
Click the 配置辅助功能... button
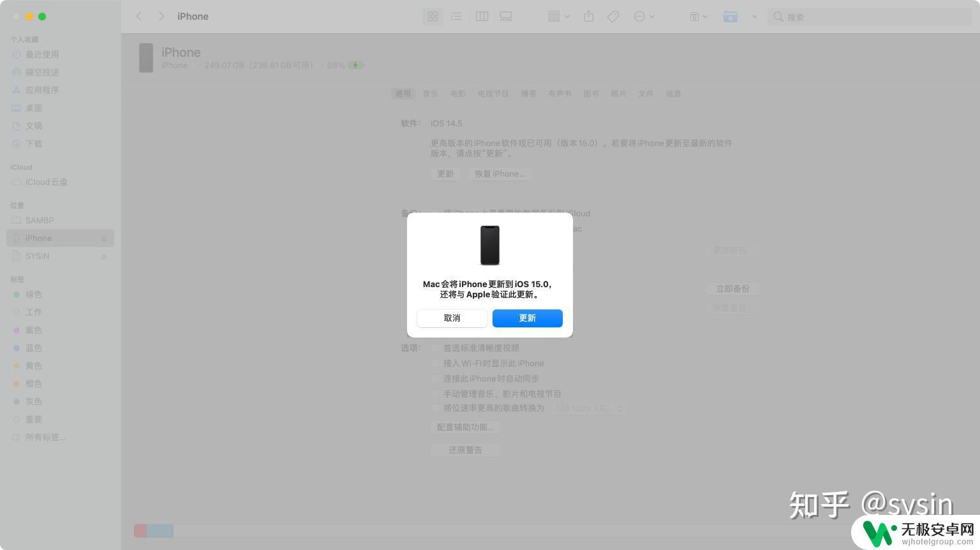(x=465, y=427)
